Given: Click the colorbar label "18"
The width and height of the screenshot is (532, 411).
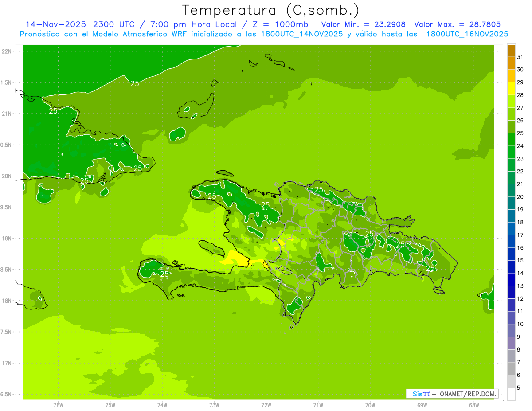Looking at the screenshot, I should point(520,222).
